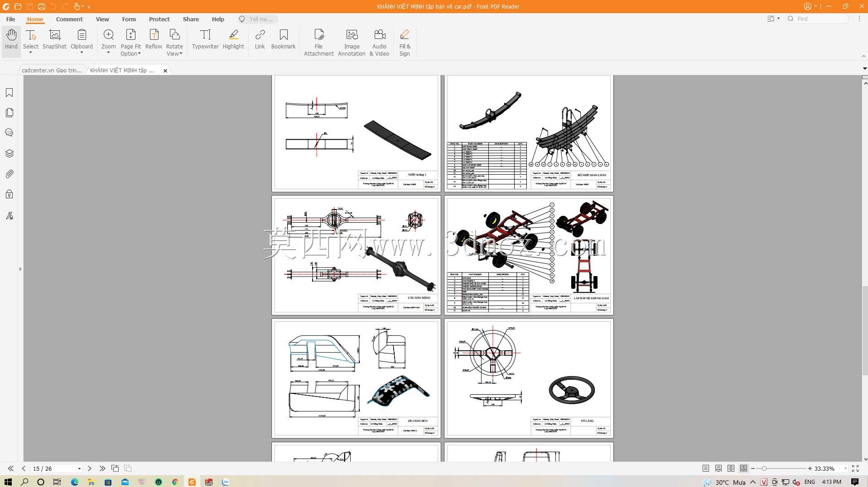
Task: Open the Bookmarks side panel
Action: pos(9,93)
